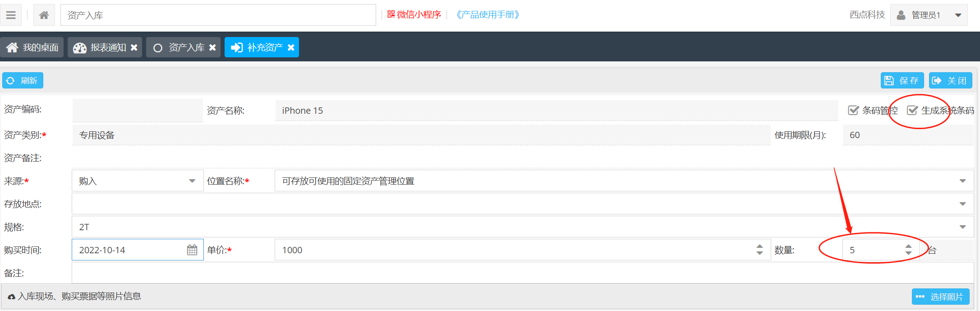Click the 选择照片 button

940,297
